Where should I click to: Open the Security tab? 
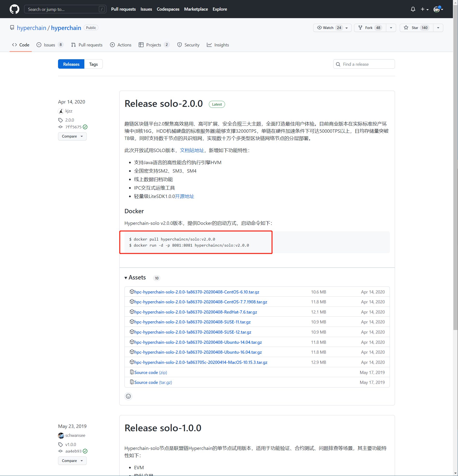(189, 45)
